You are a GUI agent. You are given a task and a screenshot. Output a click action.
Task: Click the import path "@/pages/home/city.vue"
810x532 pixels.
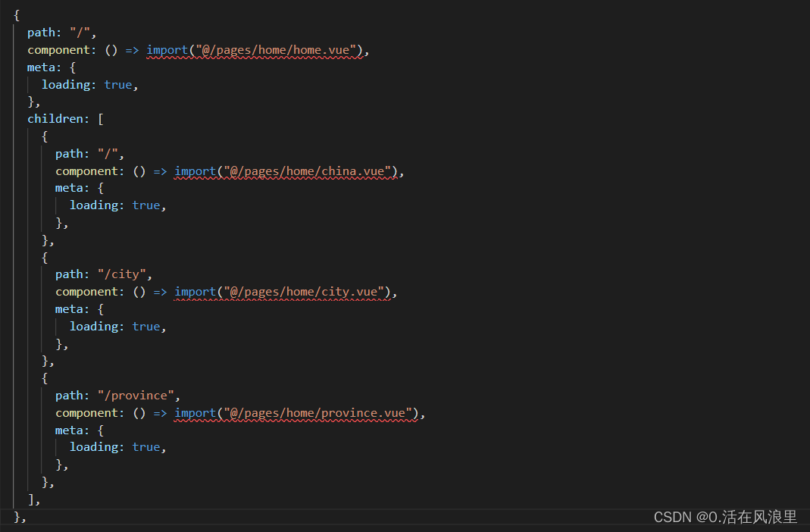304,293
